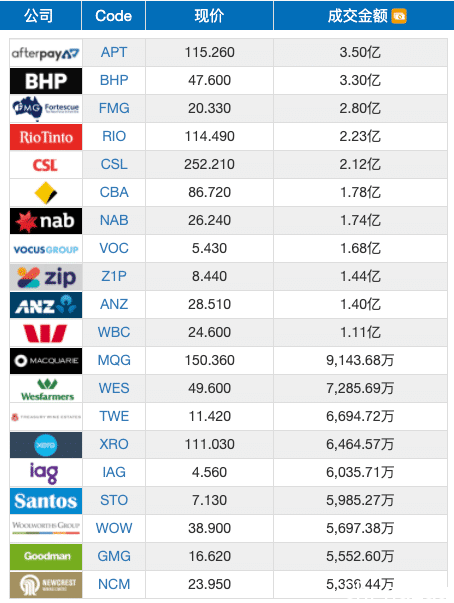Image resolution: width=454 pixels, height=603 pixels.
Task: Open the Westpac red W logo
Action: click(x=45, y=333)
